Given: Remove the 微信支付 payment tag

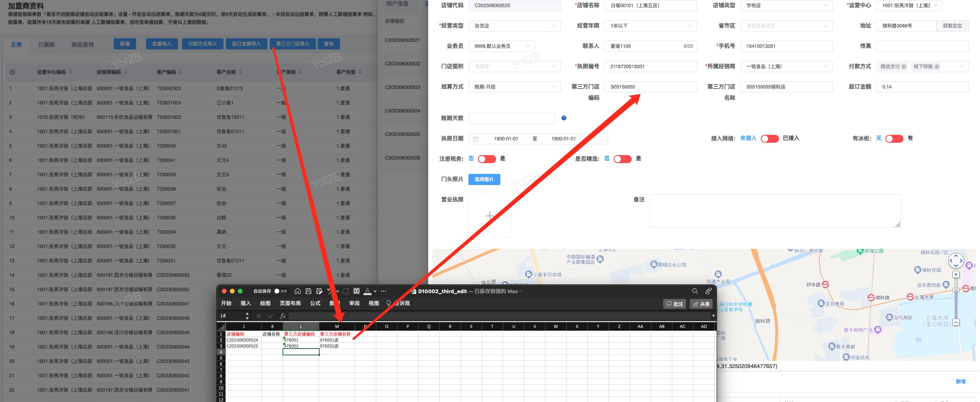Looking at the screenshot, I should pos(904,67).
